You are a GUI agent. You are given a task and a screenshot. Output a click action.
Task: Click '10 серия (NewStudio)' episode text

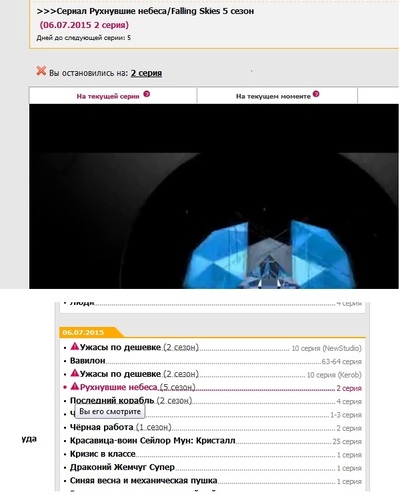(x=326, y=348)
